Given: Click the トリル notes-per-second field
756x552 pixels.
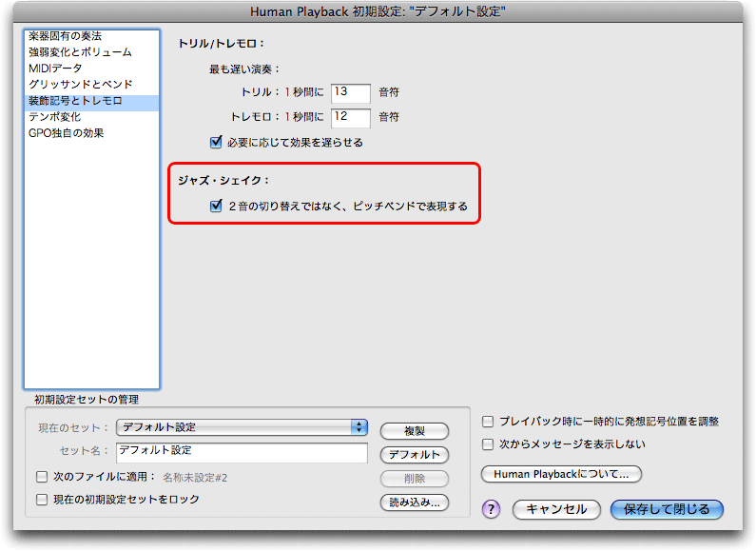Looking at the screenshot, I should pyautogui.click(x=351, y=93).
